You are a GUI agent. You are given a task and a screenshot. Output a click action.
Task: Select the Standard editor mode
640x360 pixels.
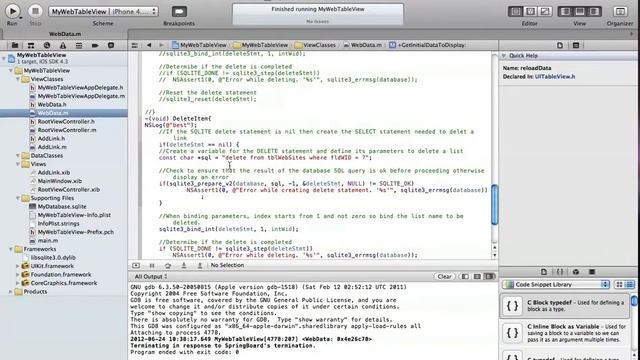(516, 11)
